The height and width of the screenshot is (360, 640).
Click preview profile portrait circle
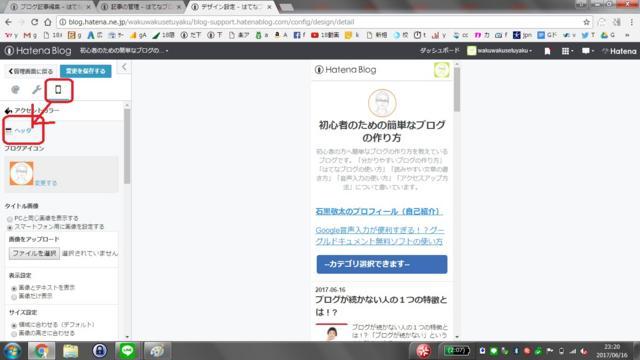tap(382, 103)
